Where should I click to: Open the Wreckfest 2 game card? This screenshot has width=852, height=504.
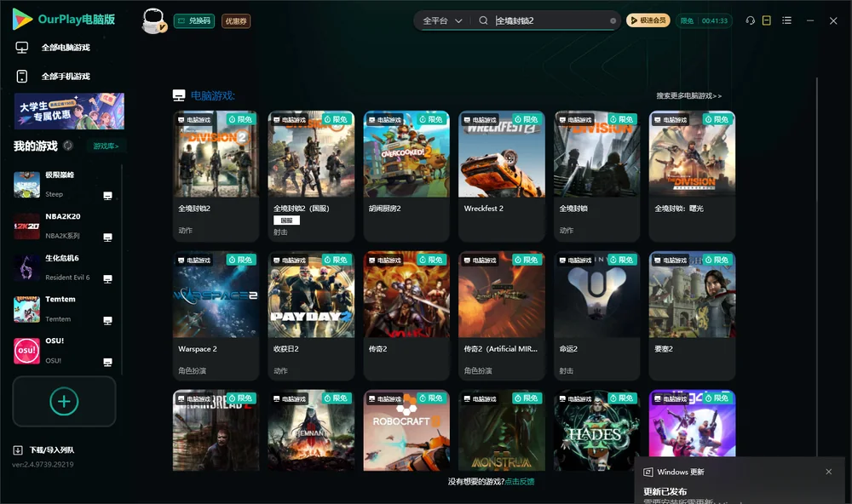point(502,176)
